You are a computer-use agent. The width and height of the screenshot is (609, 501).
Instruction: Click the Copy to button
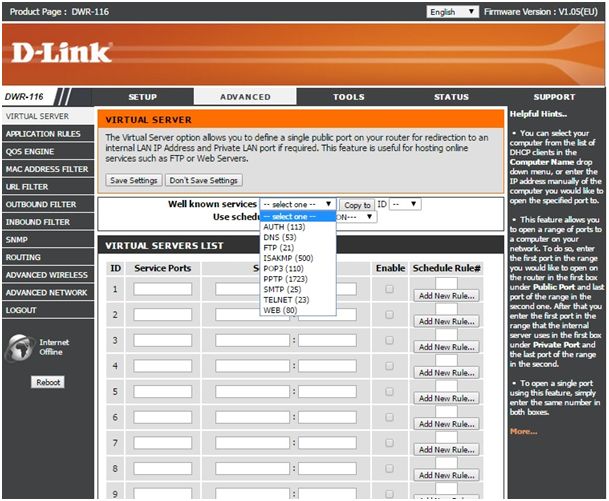pyautogui.click(x=357, y=205)
